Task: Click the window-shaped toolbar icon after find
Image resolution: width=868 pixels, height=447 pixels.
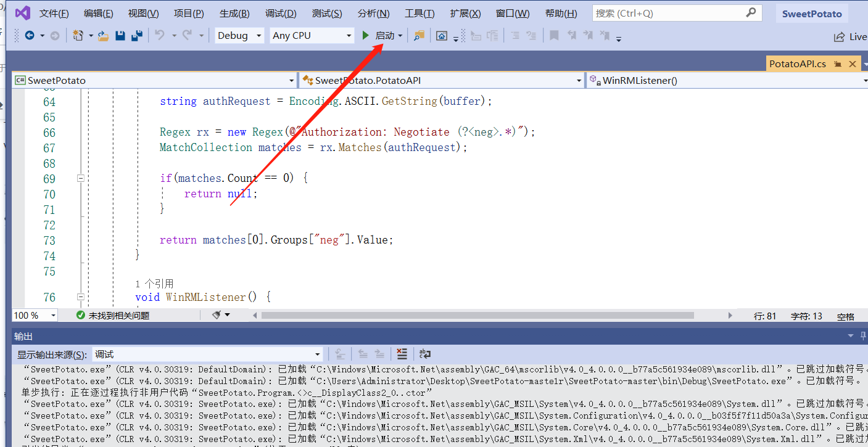Action: [442, 36]
